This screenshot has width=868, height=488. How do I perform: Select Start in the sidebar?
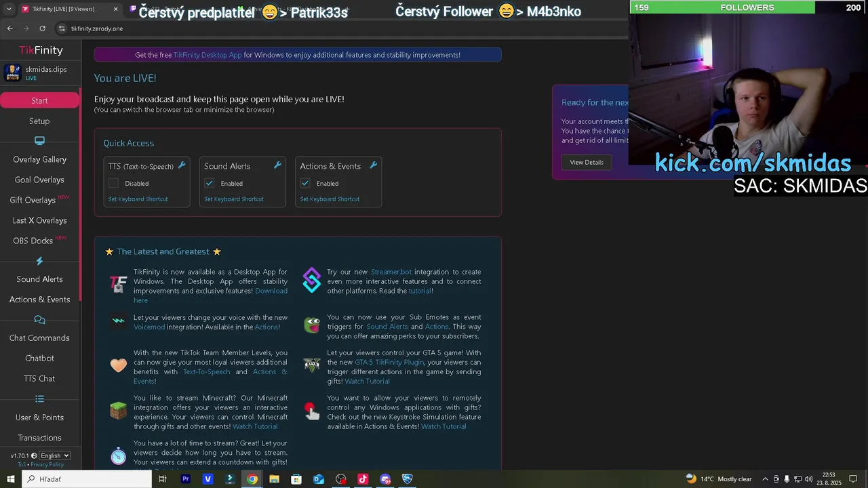pyautogui.click(x=39, y=100)
